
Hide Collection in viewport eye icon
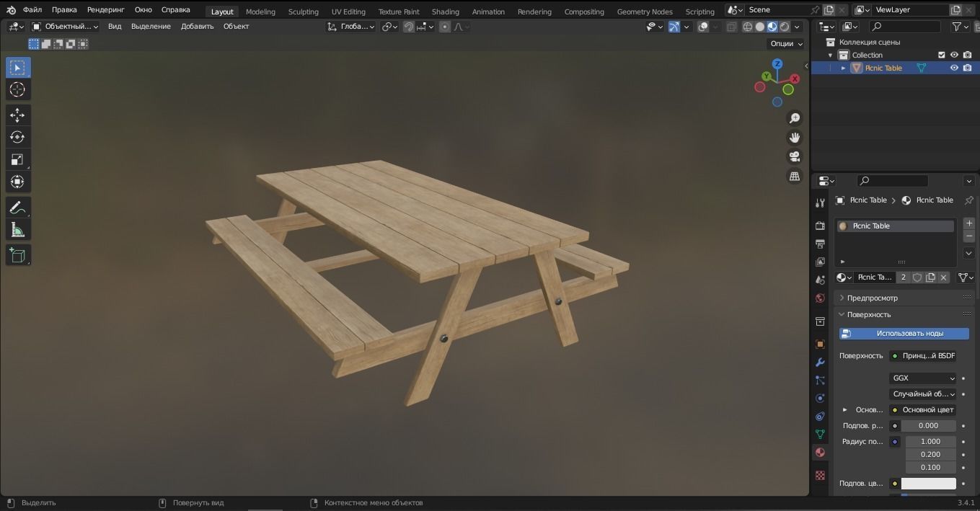(x=954, y=55)
